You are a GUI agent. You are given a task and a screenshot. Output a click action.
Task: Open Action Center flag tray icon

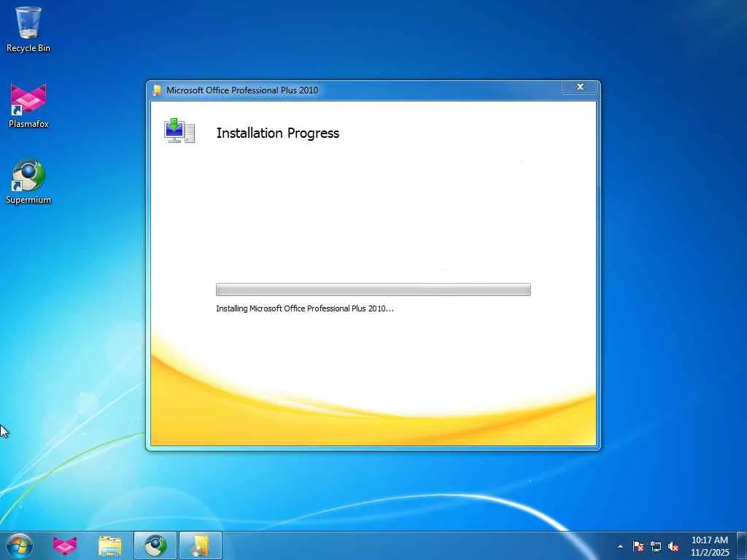click(x=638, y=546)
